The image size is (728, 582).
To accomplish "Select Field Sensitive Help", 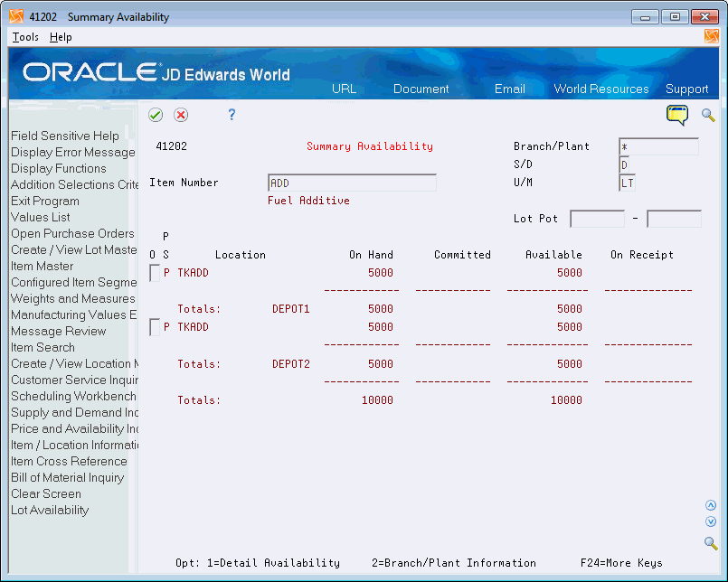I will [65, 136].
